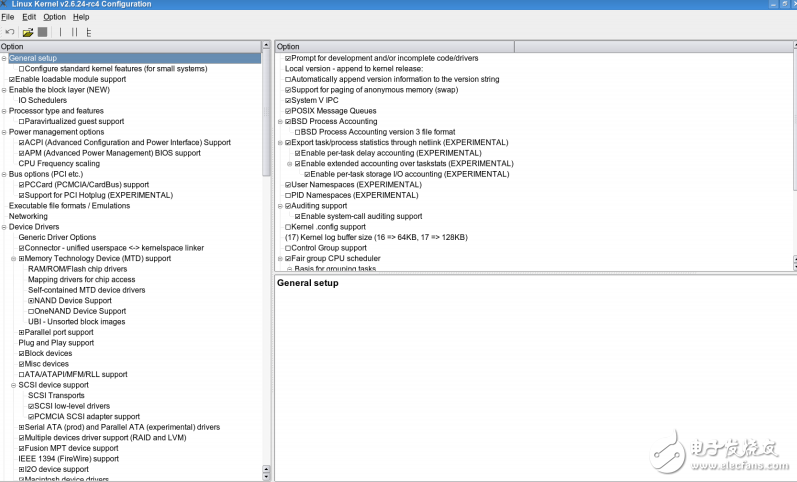Switch to Single View toolbar icon
Viewport: 797px width, 482px height.
click(x=60, y=32)
